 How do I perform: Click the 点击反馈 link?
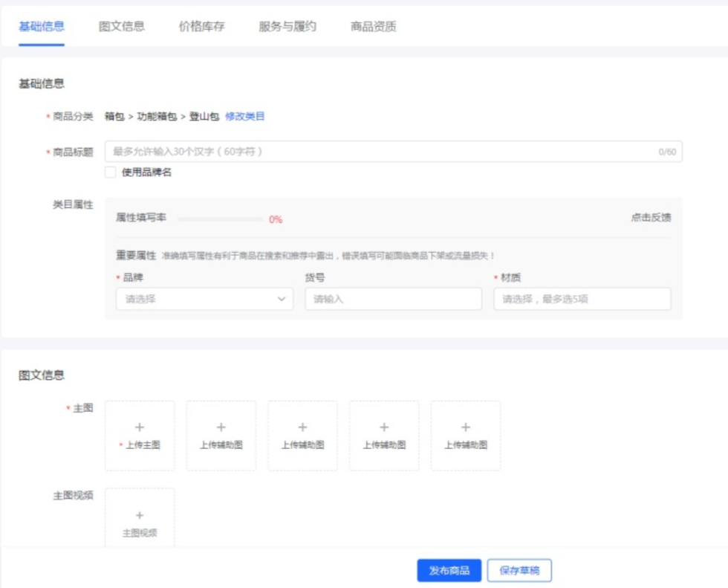[651, 217]
